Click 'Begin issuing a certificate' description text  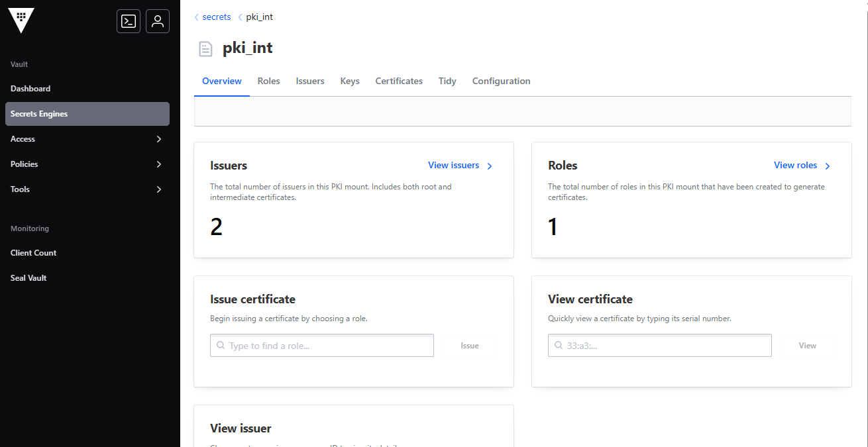[289, 319]
